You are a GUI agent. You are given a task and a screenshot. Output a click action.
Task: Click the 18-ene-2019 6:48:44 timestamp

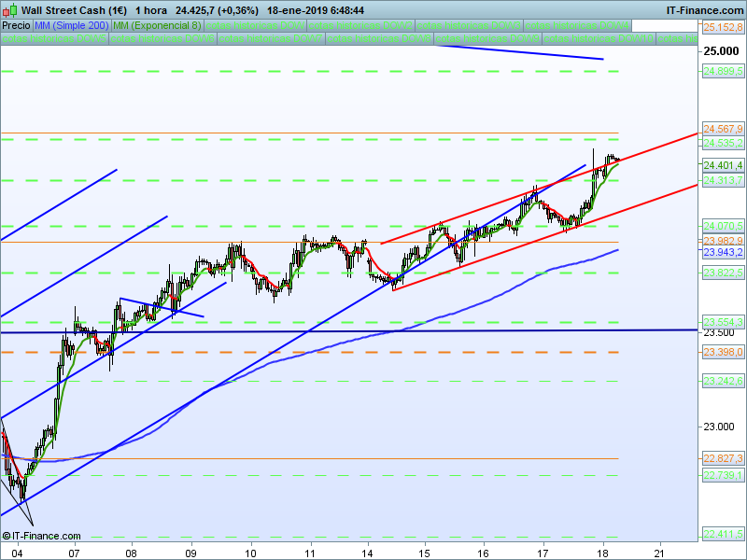316,10
